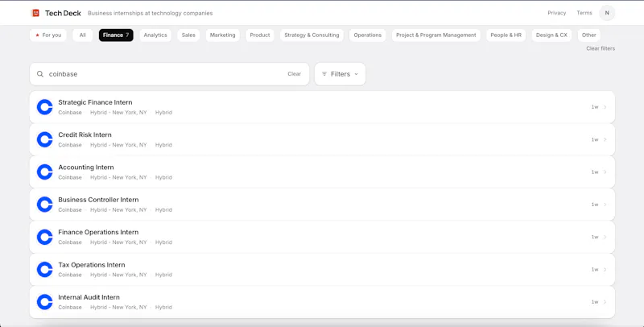
Task: Click Coinbase logo on Accounting Intern
Action: click(x=45, y=172)
